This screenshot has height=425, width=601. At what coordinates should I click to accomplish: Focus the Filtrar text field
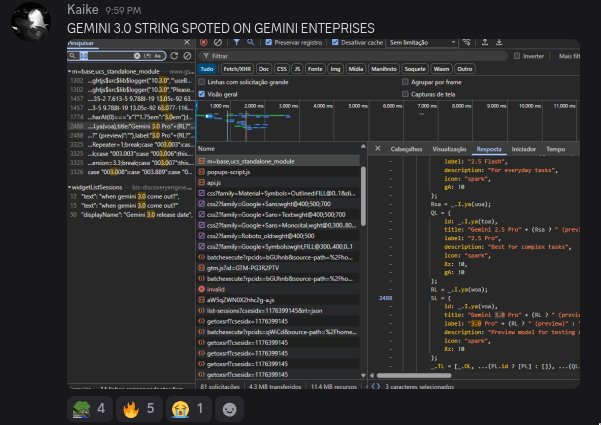click(353, 56)
